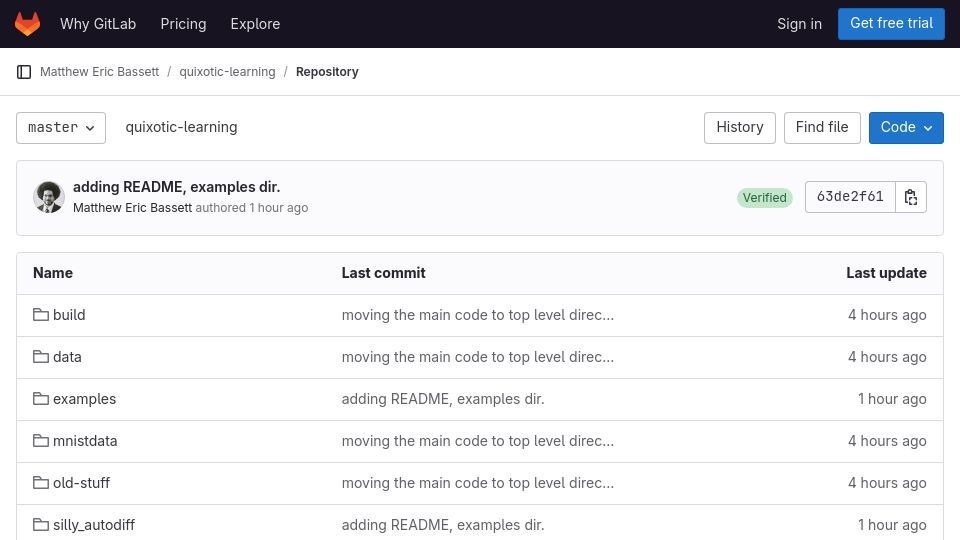The width and height of the screenshot is (960, 540).
Task: Click the GitLab fox logo
Action: tap(28, 24)
